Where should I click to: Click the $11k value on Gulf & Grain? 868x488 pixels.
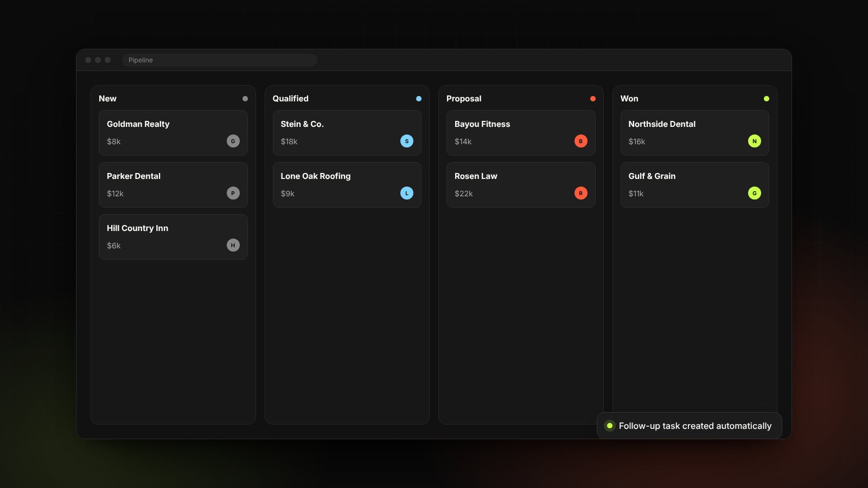tap(636, 194)
